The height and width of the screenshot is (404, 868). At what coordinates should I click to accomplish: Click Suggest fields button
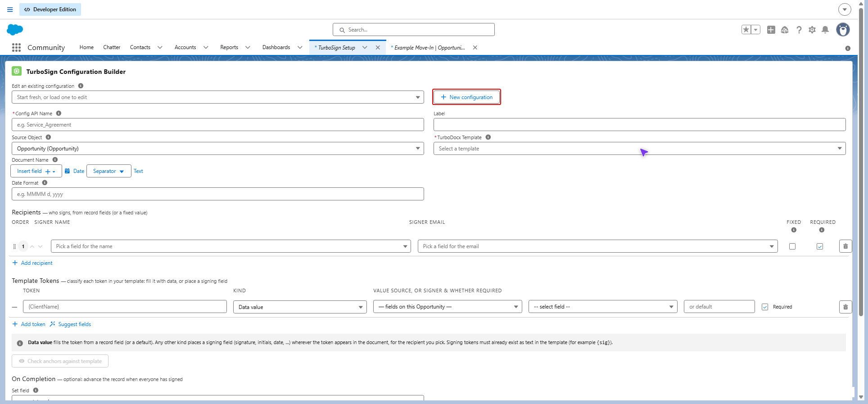point(70,324)
